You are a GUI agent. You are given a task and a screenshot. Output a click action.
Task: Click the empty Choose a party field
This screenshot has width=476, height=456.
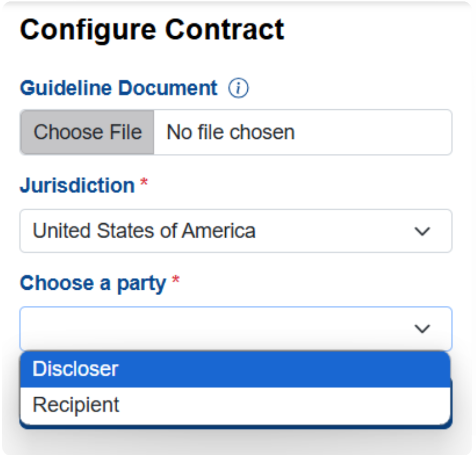(x=236, y=329)
